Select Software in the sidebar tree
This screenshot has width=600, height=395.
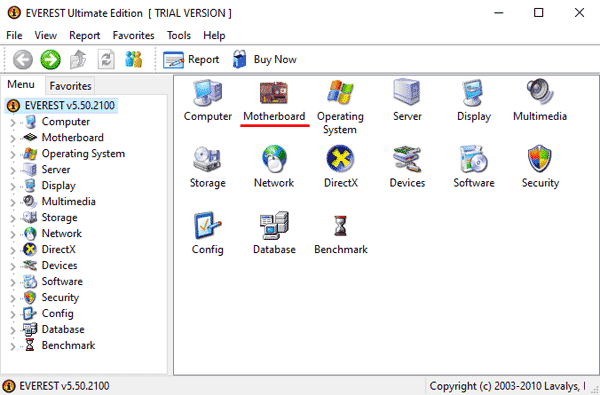[62, 281]
